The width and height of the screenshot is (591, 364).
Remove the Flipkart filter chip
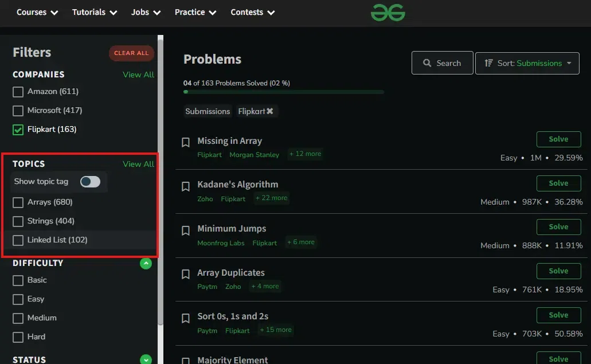[x=270, y=111]
